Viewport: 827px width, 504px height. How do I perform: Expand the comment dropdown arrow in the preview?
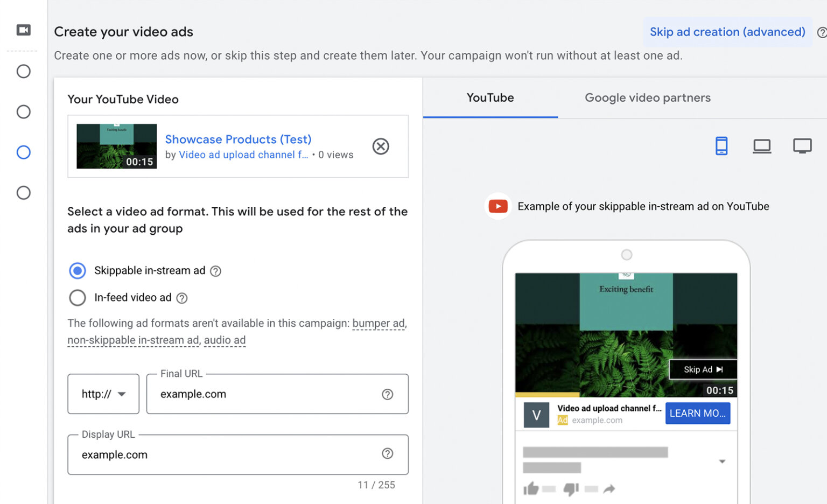click(721, 461)
